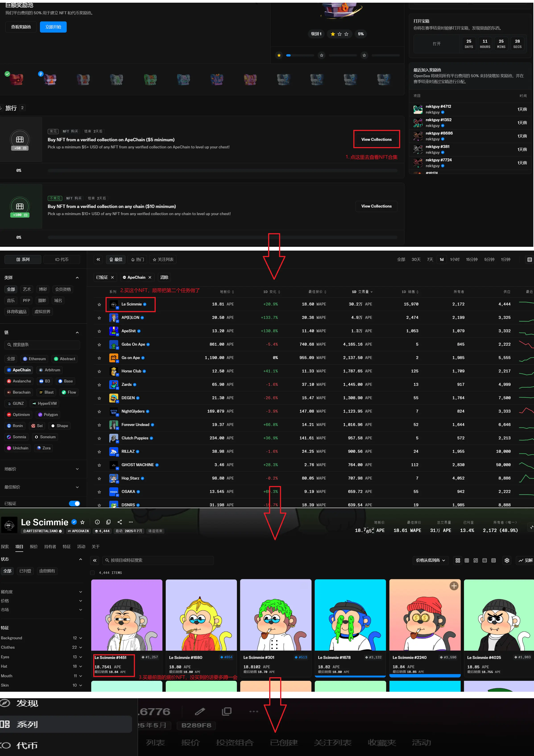The height and width of the screenshot is (756, 534).
Task: Toggle the Ethereum chain filter
Action: (34, 359)
